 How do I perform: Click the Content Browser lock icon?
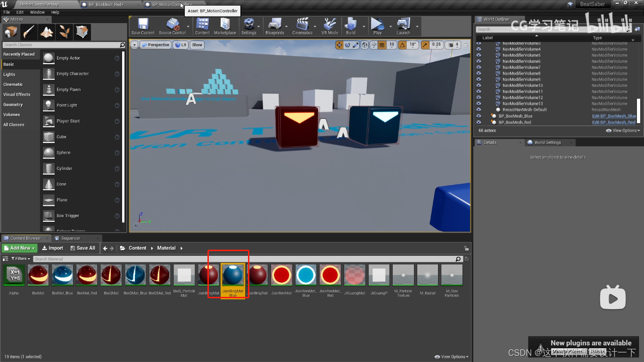pyautogui.click(x=466, y=248)
